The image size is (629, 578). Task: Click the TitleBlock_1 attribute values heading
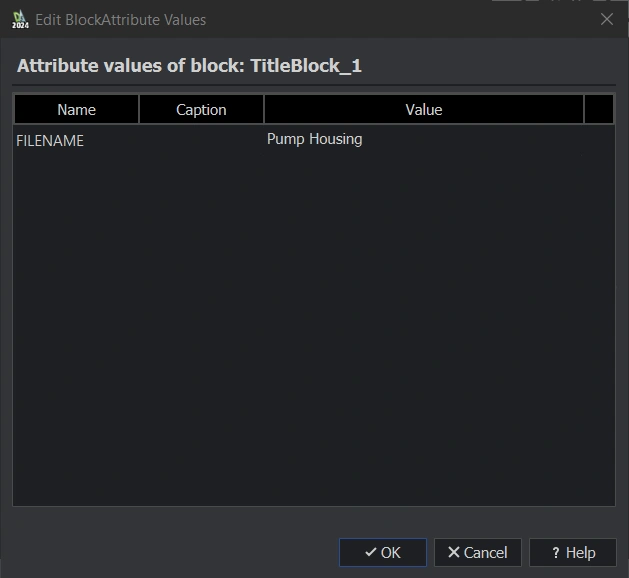(189, 67)
